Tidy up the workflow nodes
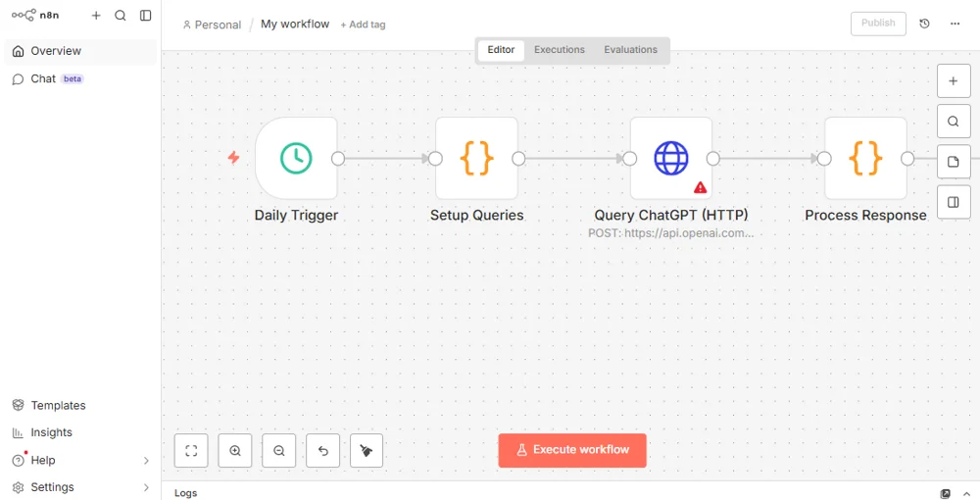This screenshot has height=500, width=980. [367, 451]
